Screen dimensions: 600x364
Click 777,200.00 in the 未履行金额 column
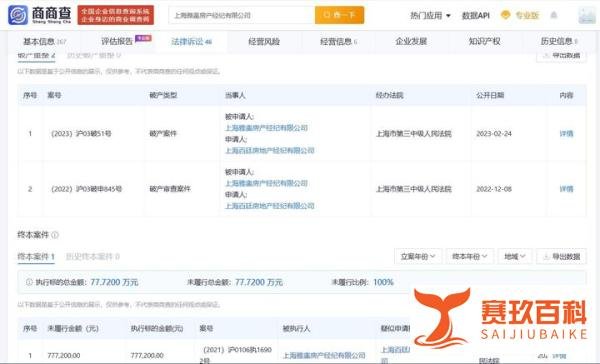pyautogui.click(x=64, y=356)
